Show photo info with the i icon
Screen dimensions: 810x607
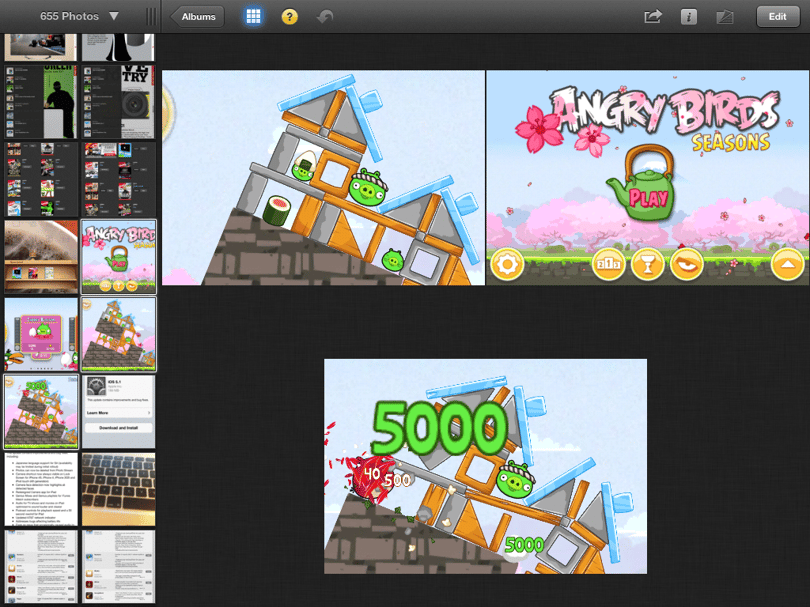pos(689,17)
